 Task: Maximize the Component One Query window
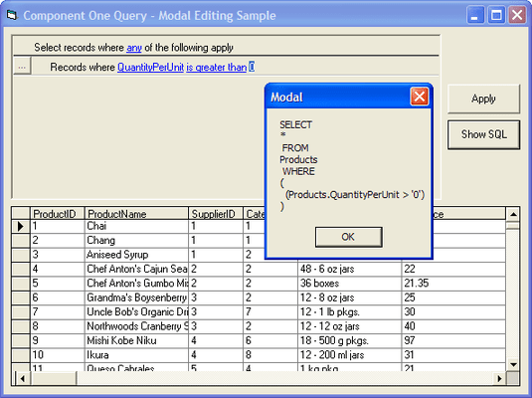coord(496,15)
